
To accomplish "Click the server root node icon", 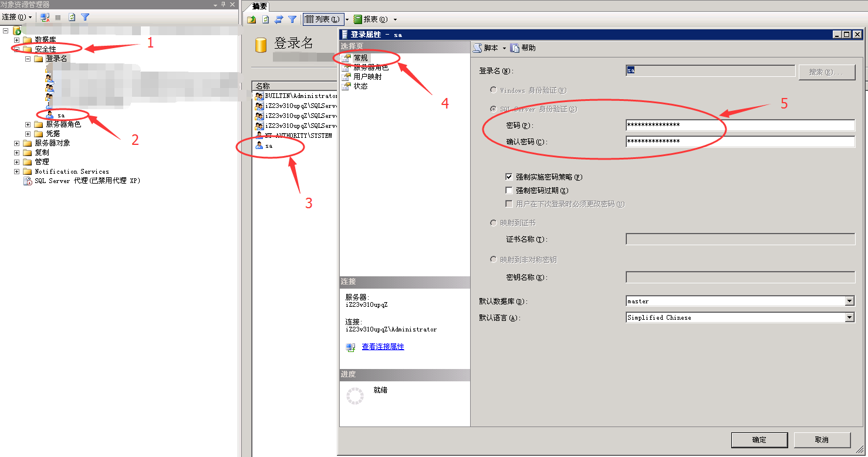I will [17, 30].
